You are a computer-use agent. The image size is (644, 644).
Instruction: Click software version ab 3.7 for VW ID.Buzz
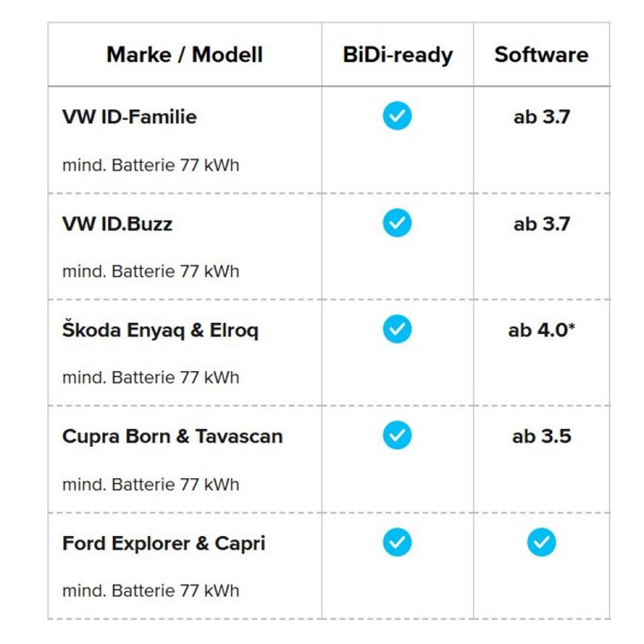point(542,224)
